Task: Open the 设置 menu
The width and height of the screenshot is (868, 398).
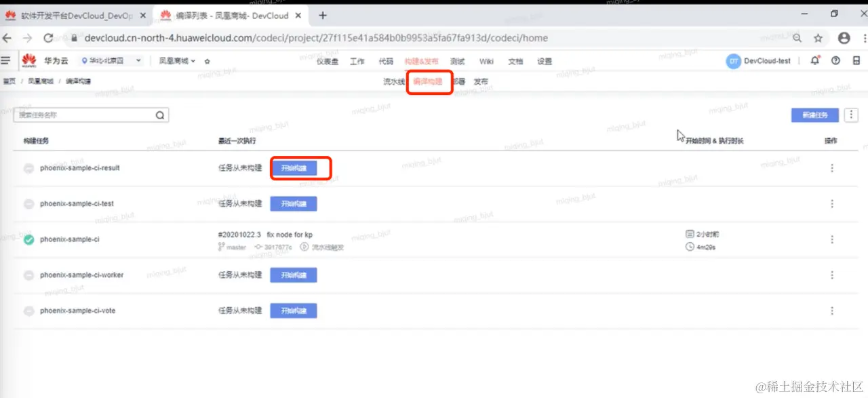Action: click(x=545, y=61)
